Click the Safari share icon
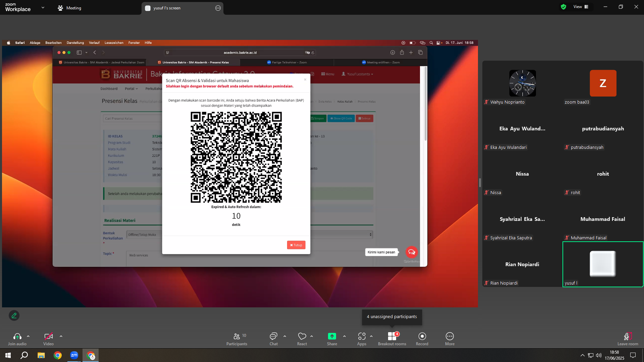644x362 pixels. (402, 52)
